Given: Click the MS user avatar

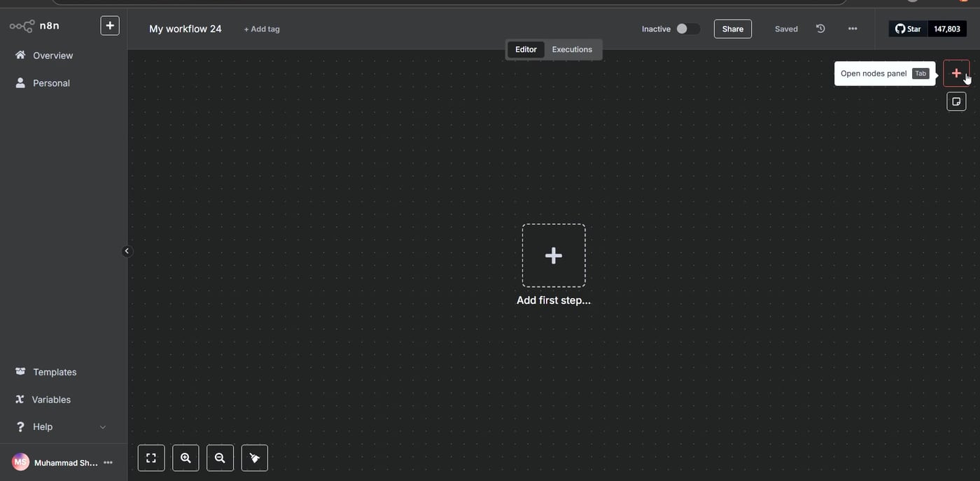Looking at the screenshot, I should click(x=21, y=462).
